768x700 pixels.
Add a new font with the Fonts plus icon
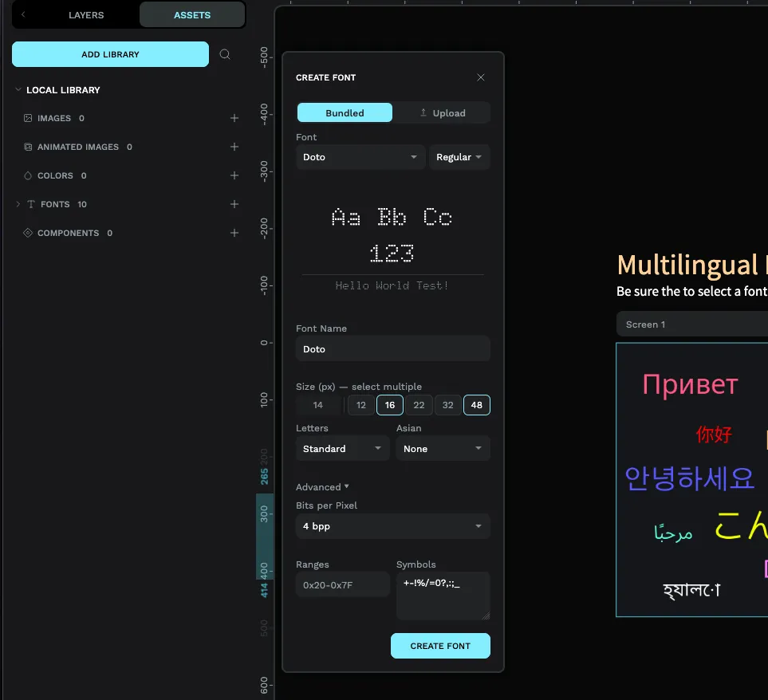234,204
